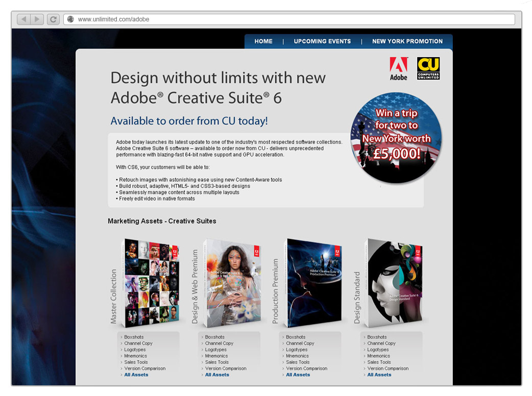Open Boxshots under Master Collection
532x396 pixels.
coord(134,337)
